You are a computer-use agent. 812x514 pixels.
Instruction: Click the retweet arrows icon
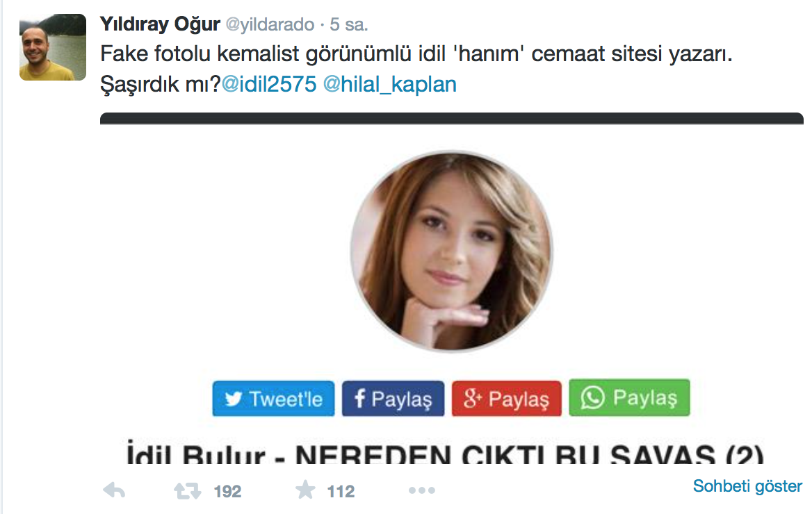(x=187, y=490)
